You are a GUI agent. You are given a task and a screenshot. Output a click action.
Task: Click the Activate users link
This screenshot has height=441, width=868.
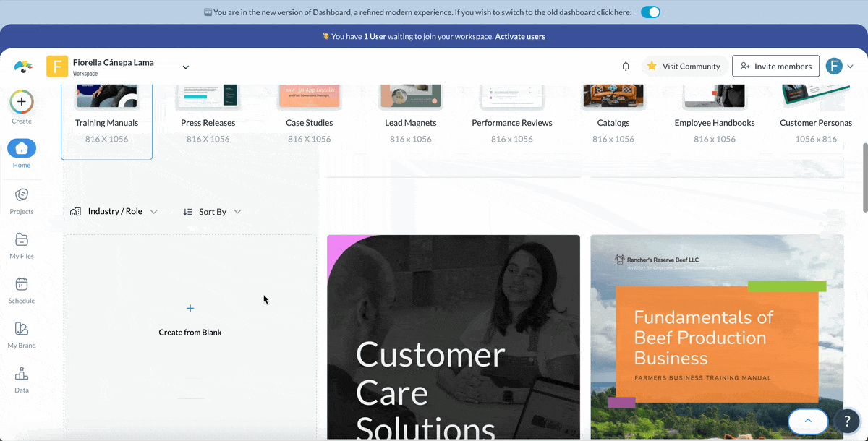pyautogui.click(x=520, y=36)
